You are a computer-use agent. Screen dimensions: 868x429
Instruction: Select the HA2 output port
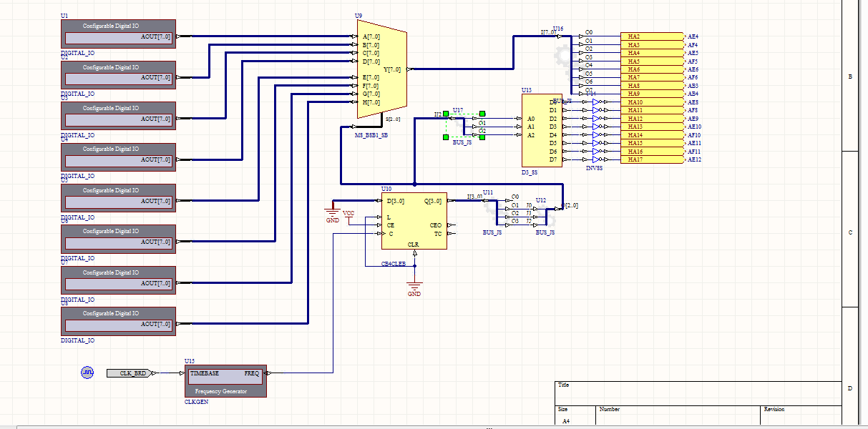651,36
